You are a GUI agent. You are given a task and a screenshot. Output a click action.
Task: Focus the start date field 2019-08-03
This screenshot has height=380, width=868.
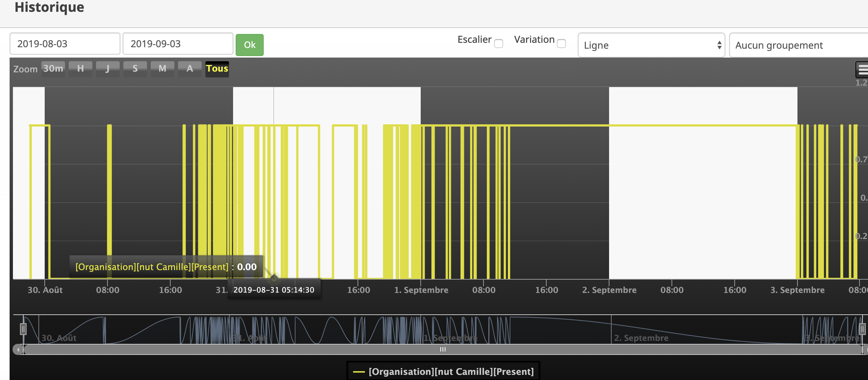click(65, 44)
